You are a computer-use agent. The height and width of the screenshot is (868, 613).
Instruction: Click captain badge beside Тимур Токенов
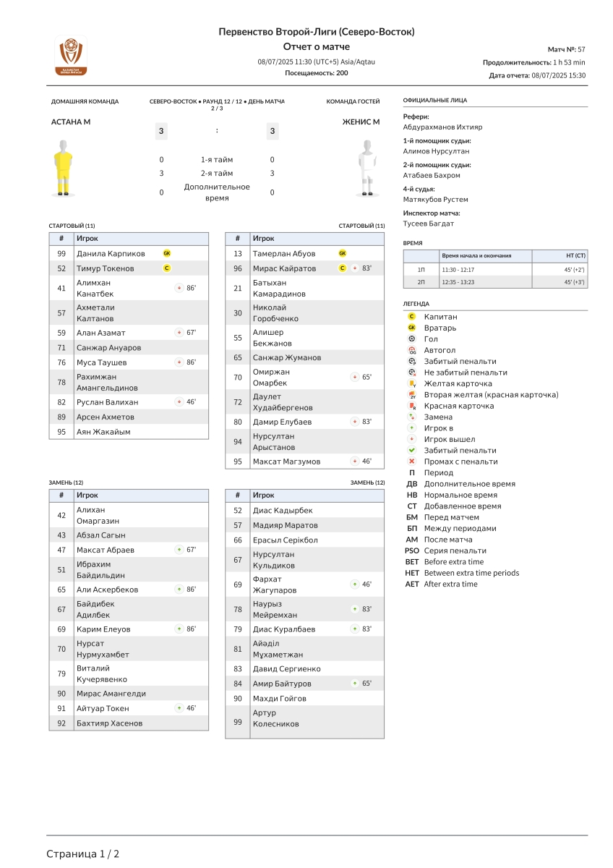pyautogui.click(x=167, y=268)
